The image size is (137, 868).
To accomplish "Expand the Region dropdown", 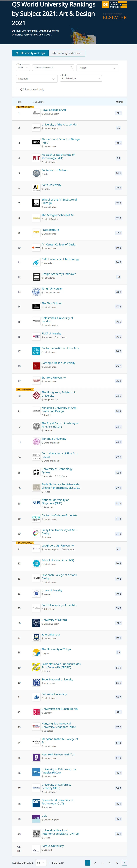I will (x=97, y=68).
